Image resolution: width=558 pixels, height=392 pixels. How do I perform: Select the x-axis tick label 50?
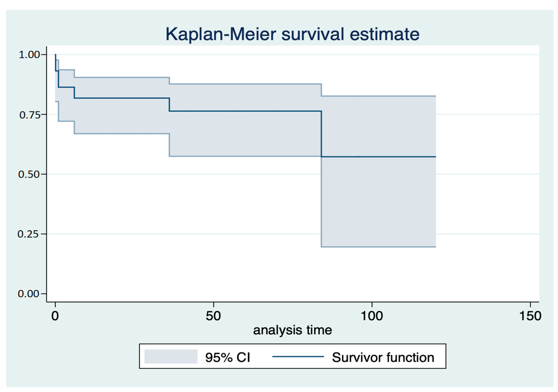(x=213, y=316)
